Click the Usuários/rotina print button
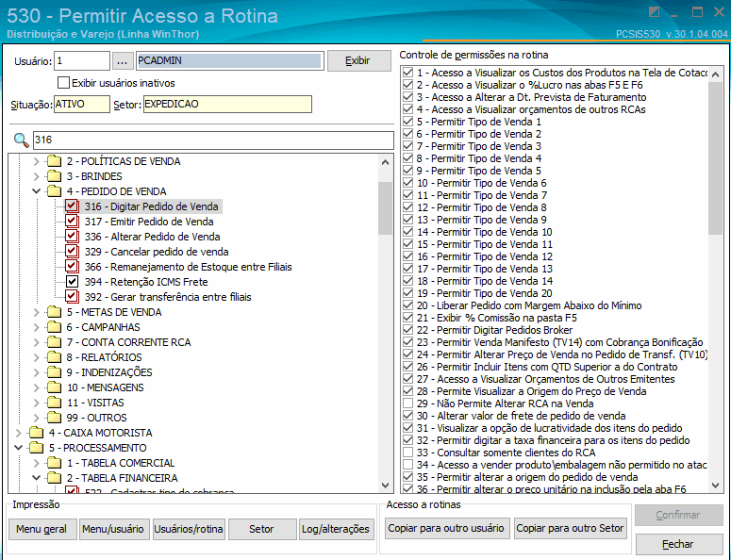This screenshot has height=560, width=731. click(x=189, y=529)
